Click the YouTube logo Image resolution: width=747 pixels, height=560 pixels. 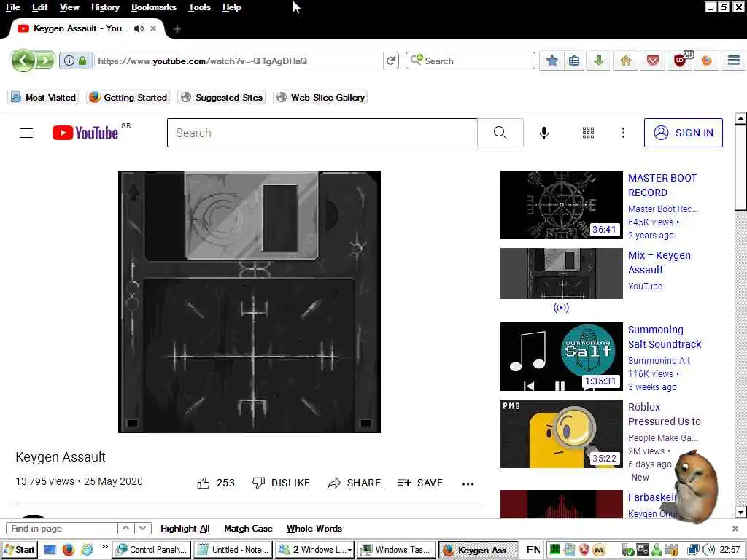coord(86,133)
